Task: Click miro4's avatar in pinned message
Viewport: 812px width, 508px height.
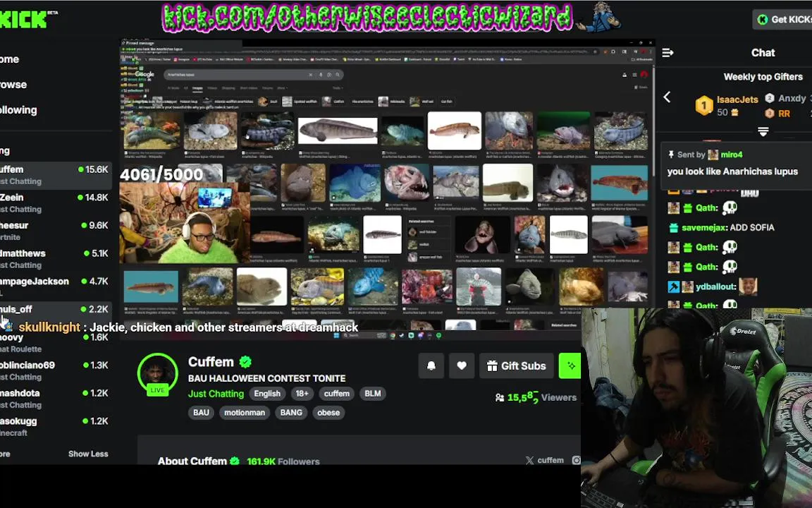Action: click(713, 155)
